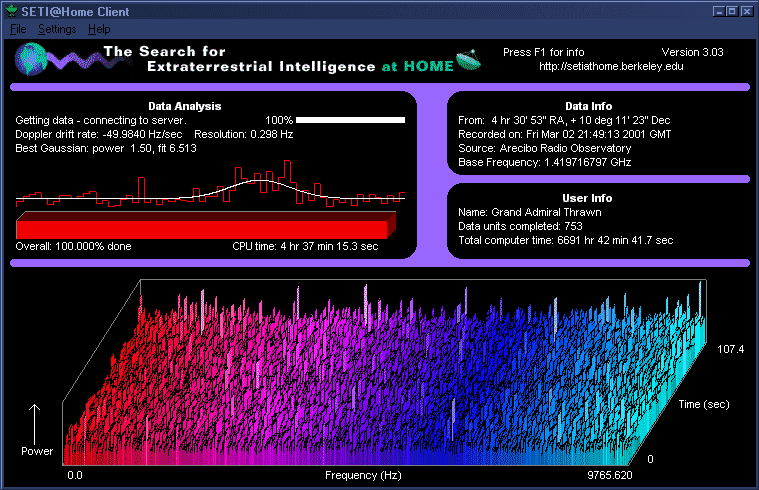Click the 'at HOME' green banner text
759x490 pixels.
pos(417,66)
